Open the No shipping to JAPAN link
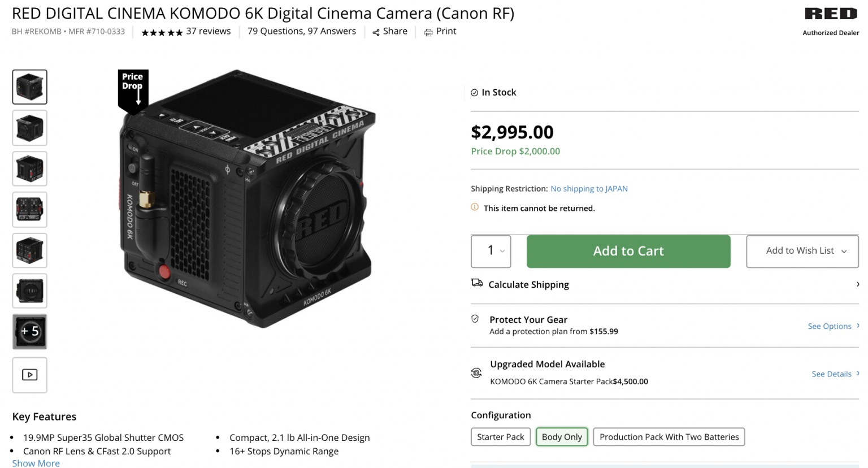 point(589,188)
